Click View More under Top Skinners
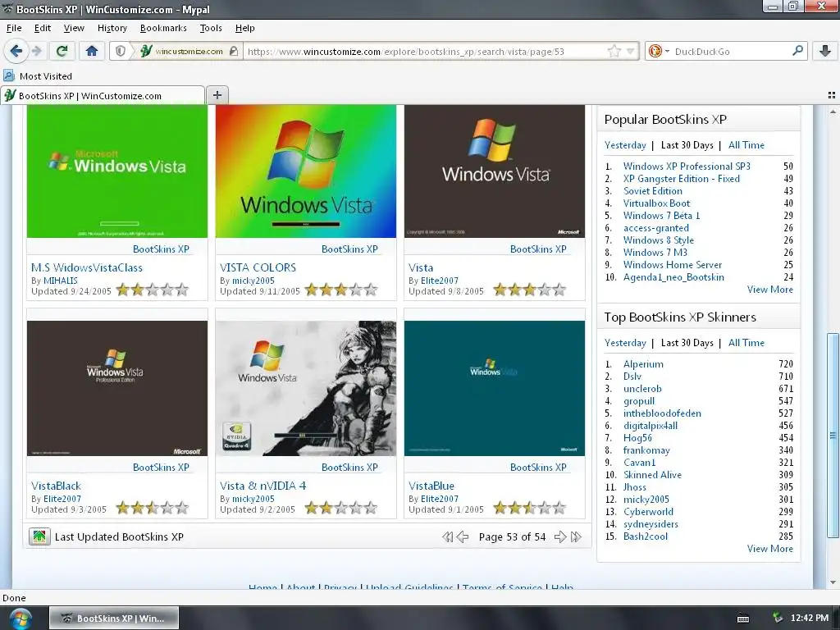This screenshot has height=630, width=840. pos(769,549)
